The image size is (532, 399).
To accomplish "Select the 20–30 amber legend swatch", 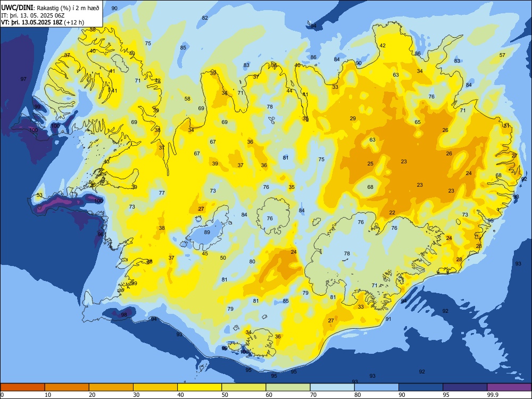I will [x=111, y=387].
